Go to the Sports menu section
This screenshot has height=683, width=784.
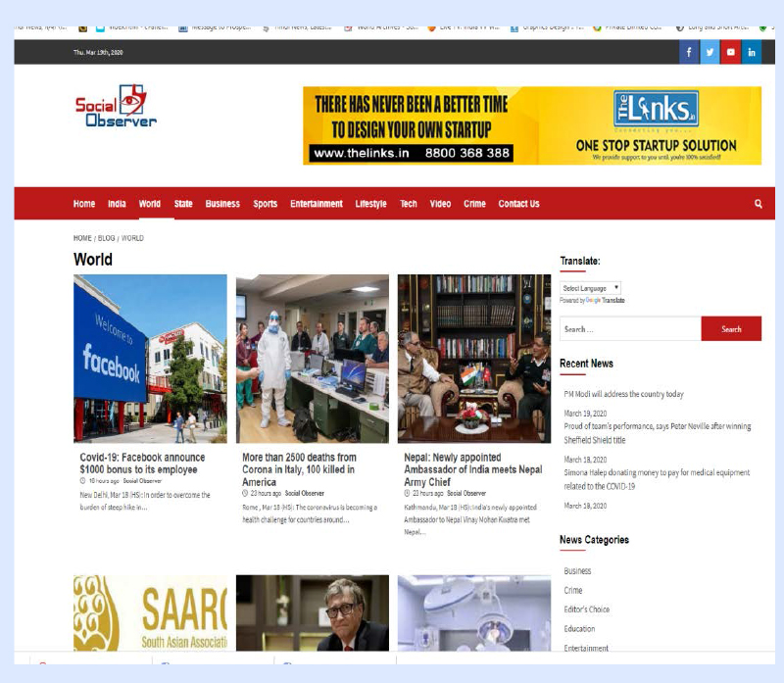coord(265,204)
